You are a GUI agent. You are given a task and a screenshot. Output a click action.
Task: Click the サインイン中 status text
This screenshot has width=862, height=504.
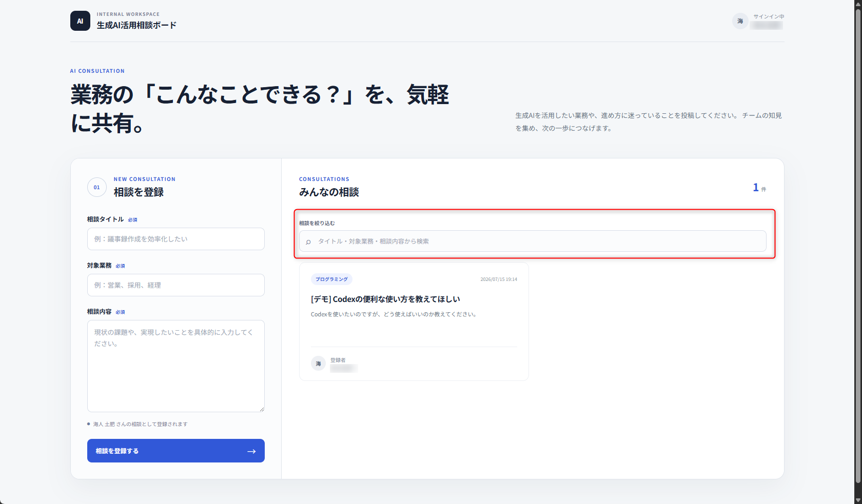pos(769,16)
